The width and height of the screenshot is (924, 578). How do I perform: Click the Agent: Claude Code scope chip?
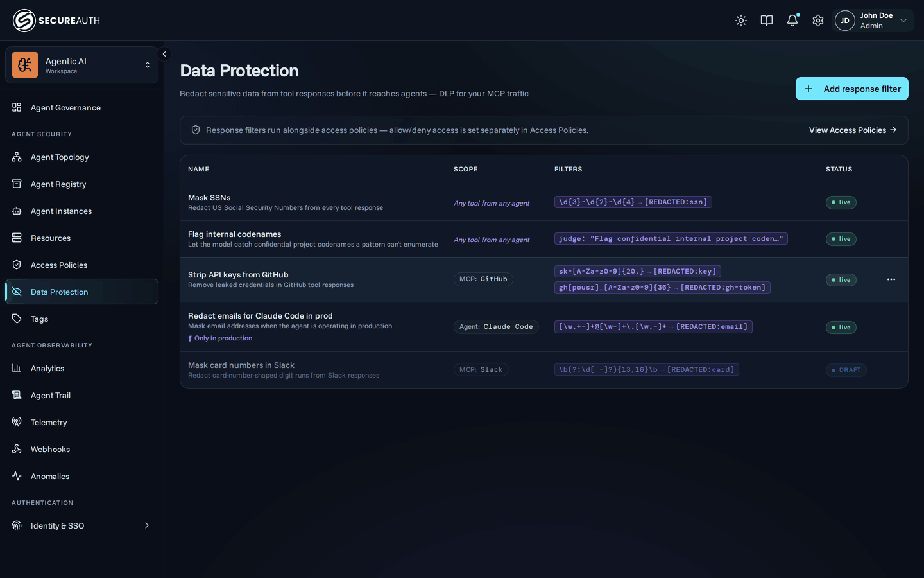[x=496, y=327]
